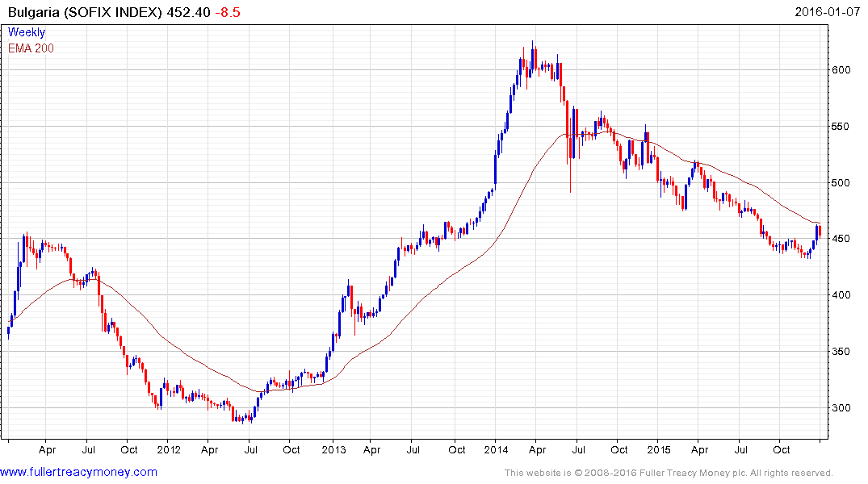This screenshot has width=868, height=484.
Task: Click the 350 price axis label
Action: [841, 351]
